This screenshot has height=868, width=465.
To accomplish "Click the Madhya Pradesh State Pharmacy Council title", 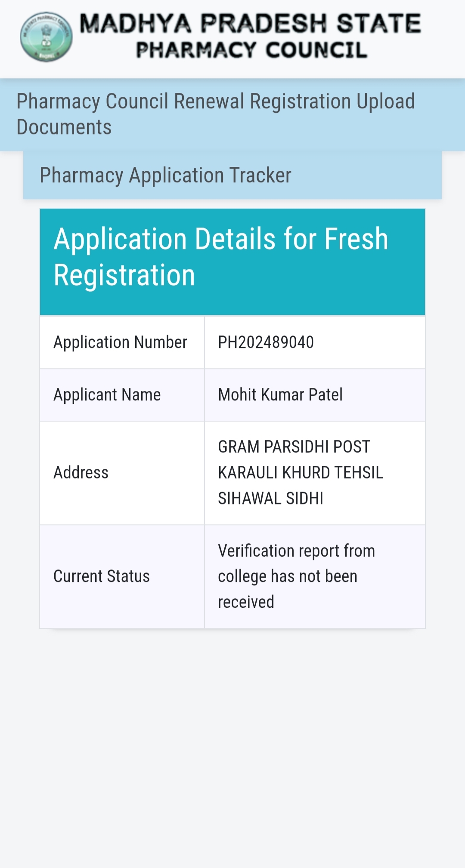I will [x=250, y=36].
